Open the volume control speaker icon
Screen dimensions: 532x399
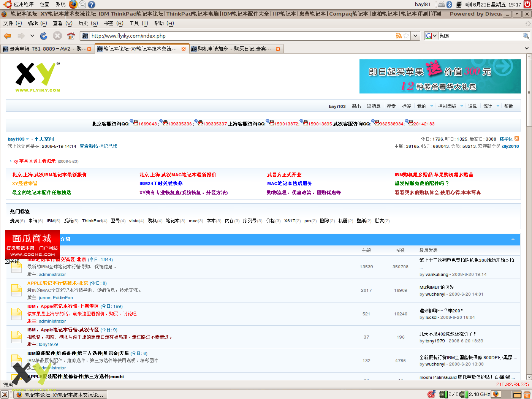click(468, 5)
